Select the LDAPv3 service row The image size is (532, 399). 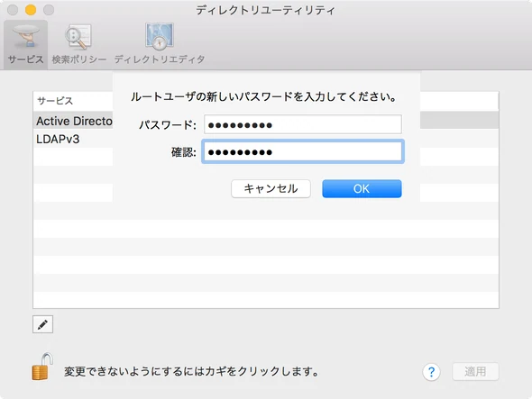[266, 139]
